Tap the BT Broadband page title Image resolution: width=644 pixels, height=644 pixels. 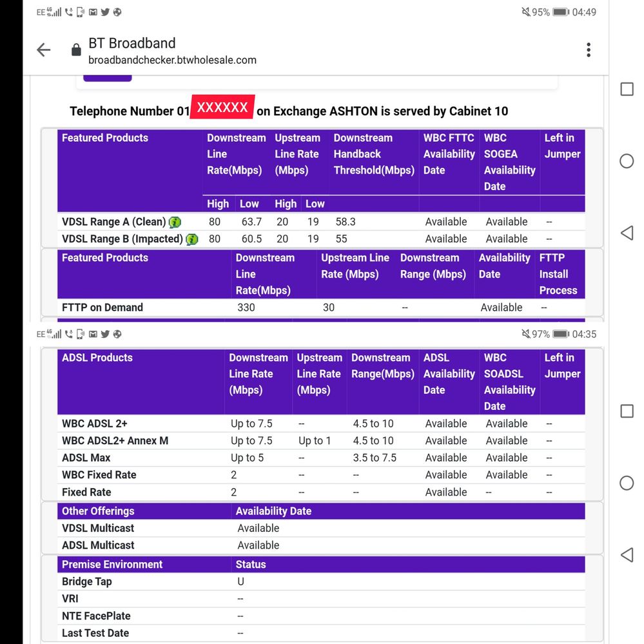[132, 43]
